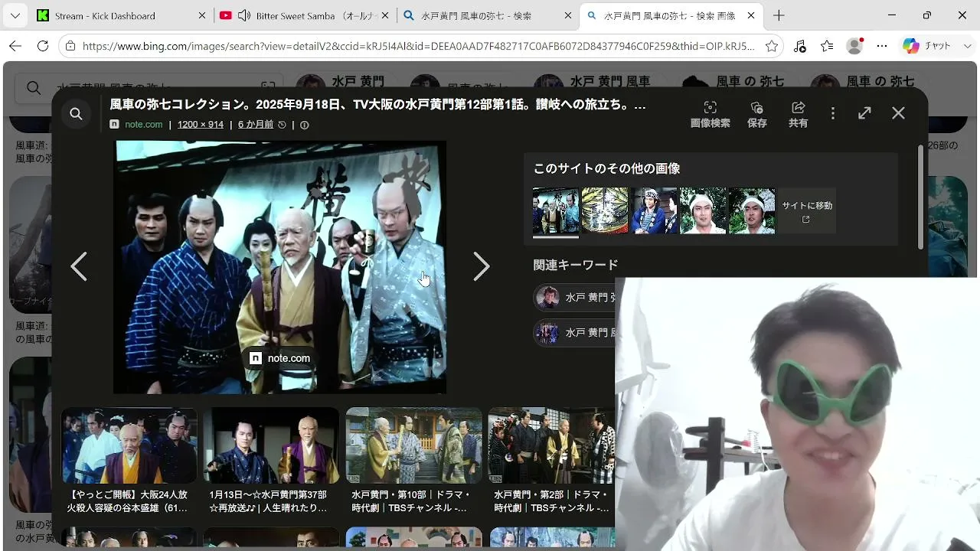The height and width of the screenshot is (551, 980).
Task: Click the search icon in image viewer
Action: click(76, 114)
